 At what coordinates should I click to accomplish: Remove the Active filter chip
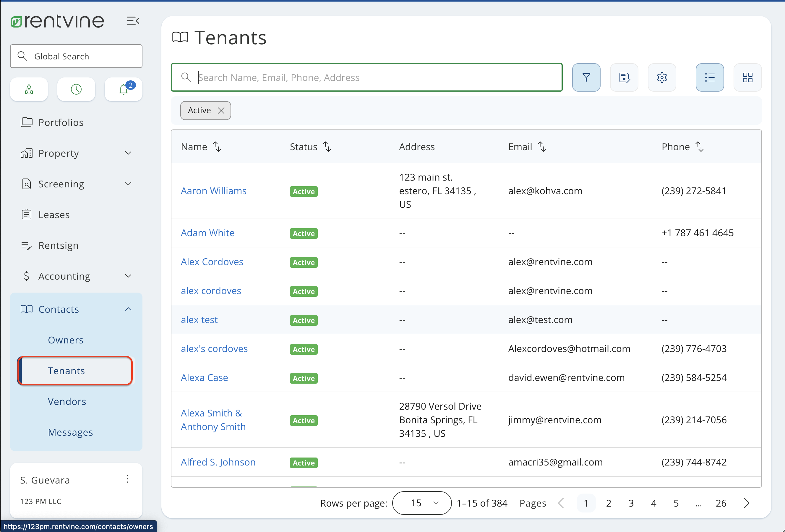[x=221, y=111]
